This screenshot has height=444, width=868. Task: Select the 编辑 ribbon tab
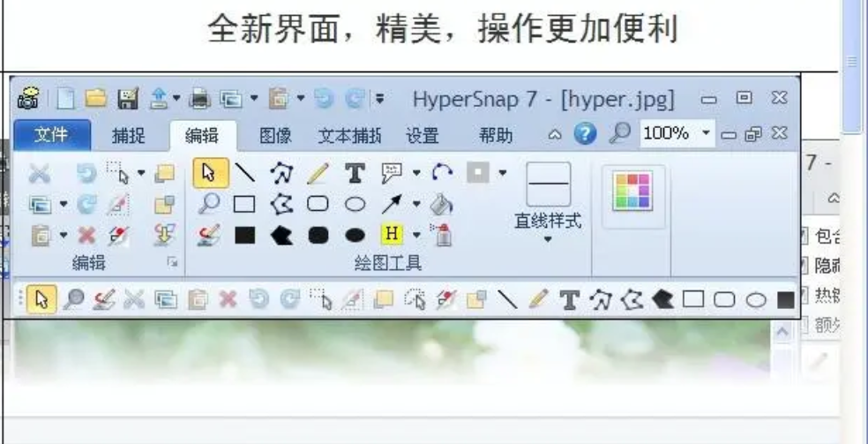(202, 136)
